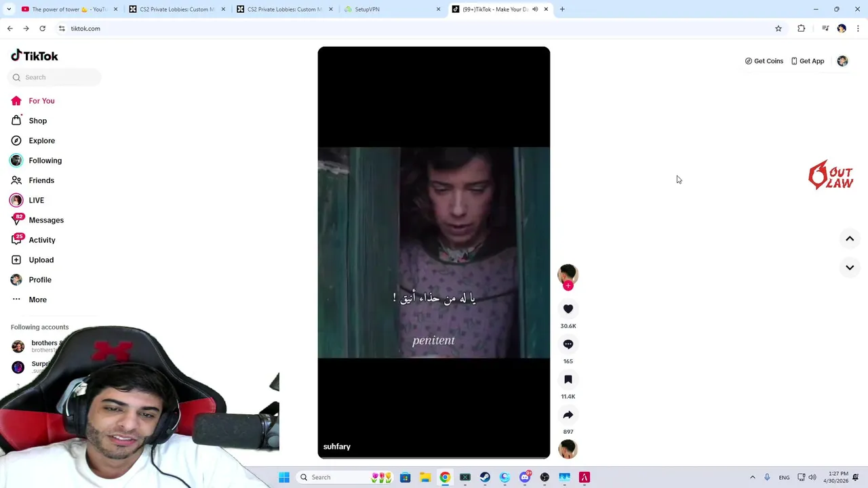This screenshot has width=868, height=488.
Task: Follow the creator via the red plus badge
Action: (x=568, y=285)
